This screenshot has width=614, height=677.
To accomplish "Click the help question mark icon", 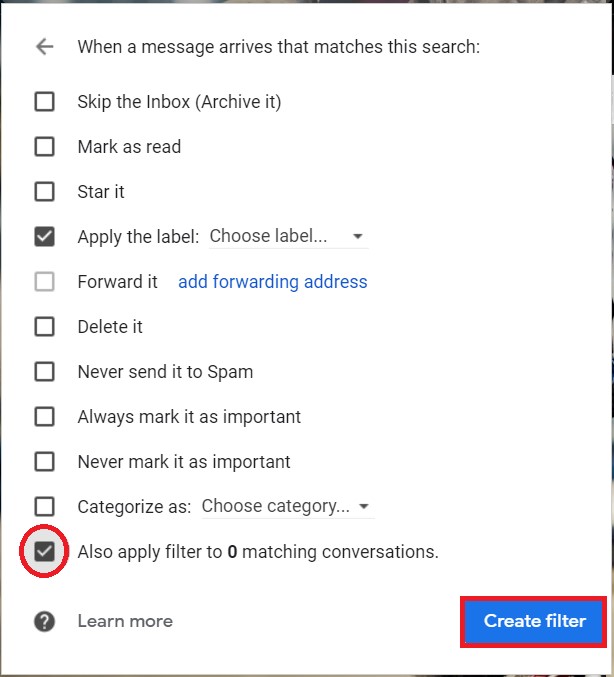I will 44,621.
